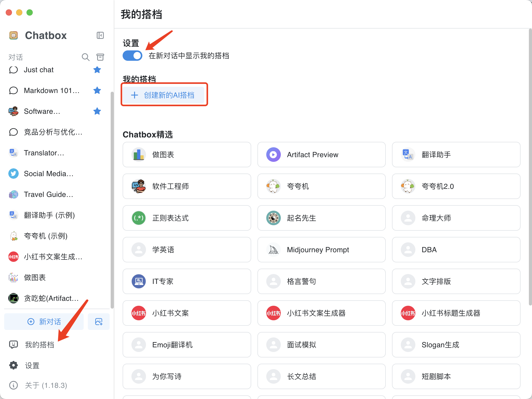Click the search conversations magnifier icon
Image resolution: width=532 pixels, height=399 pixels.
click(x=85, y=57)
